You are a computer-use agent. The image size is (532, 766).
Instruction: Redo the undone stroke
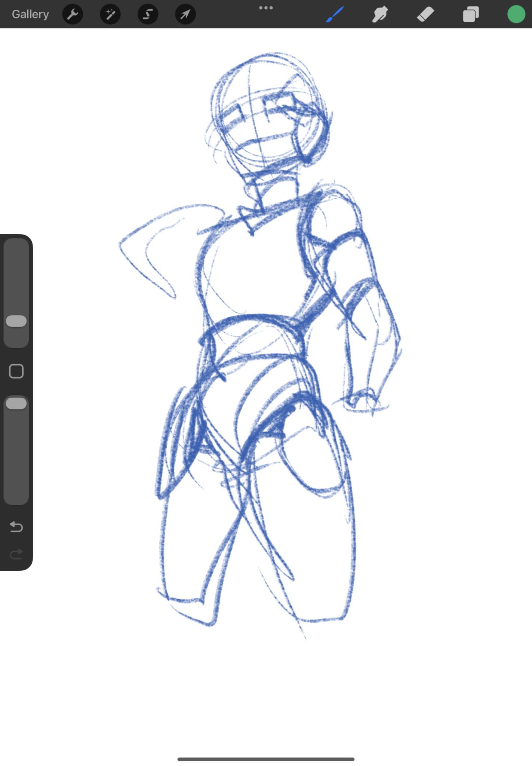point(16,554)
